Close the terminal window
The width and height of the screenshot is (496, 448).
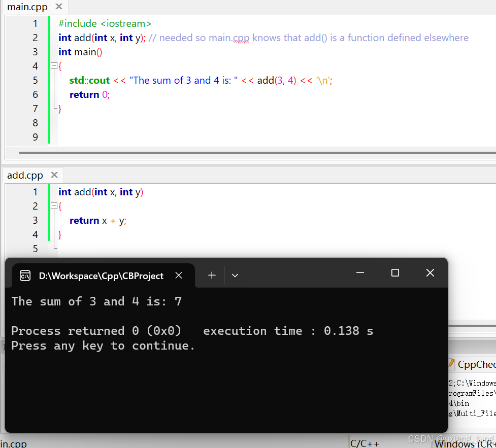(430, 272)
